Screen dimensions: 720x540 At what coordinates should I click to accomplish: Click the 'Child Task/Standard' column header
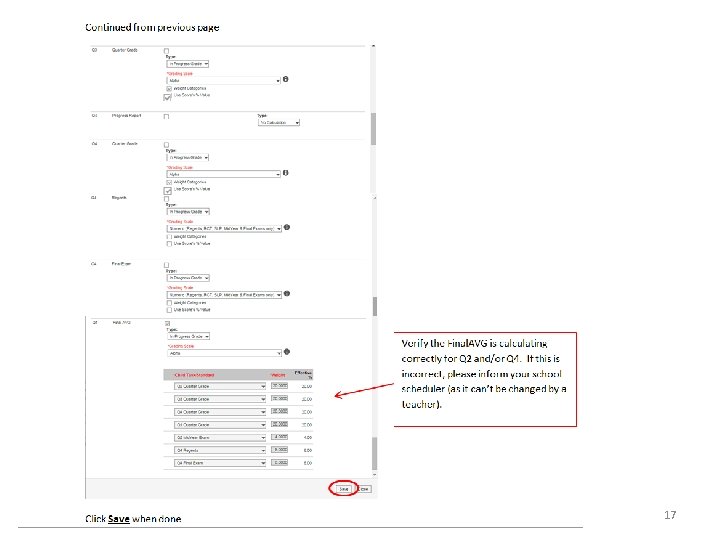[194, 375]
